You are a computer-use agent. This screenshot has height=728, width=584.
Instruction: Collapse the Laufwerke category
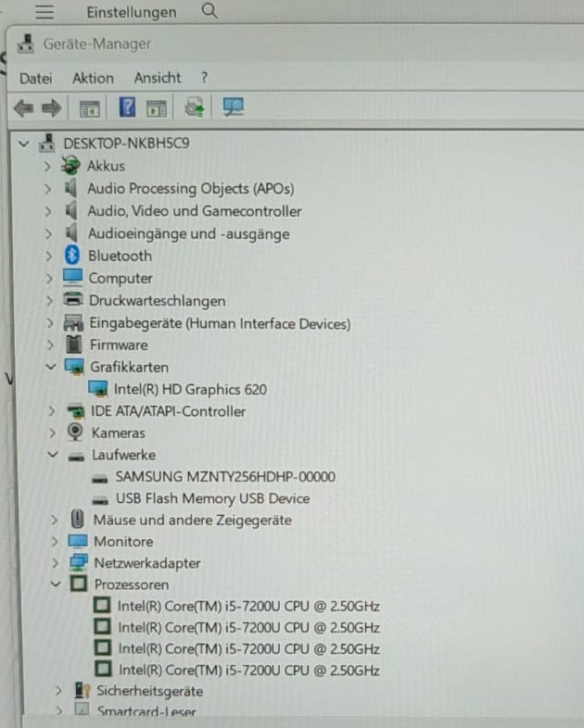[53, 454]
